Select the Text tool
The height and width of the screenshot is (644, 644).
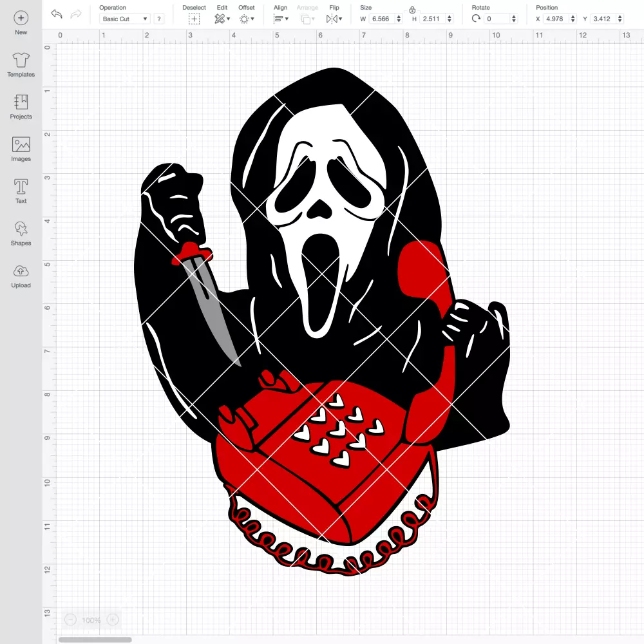21,187
